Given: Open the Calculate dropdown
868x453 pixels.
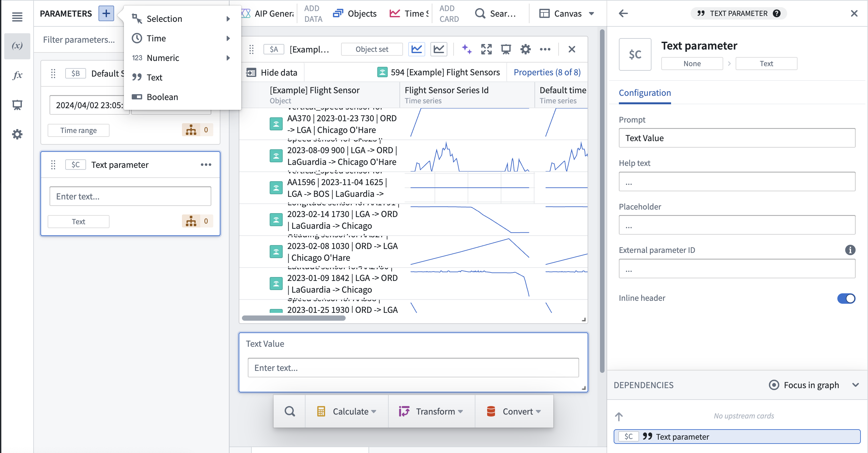Looking at the screenshot, I should pyautogui.click(x=347, y=411).
